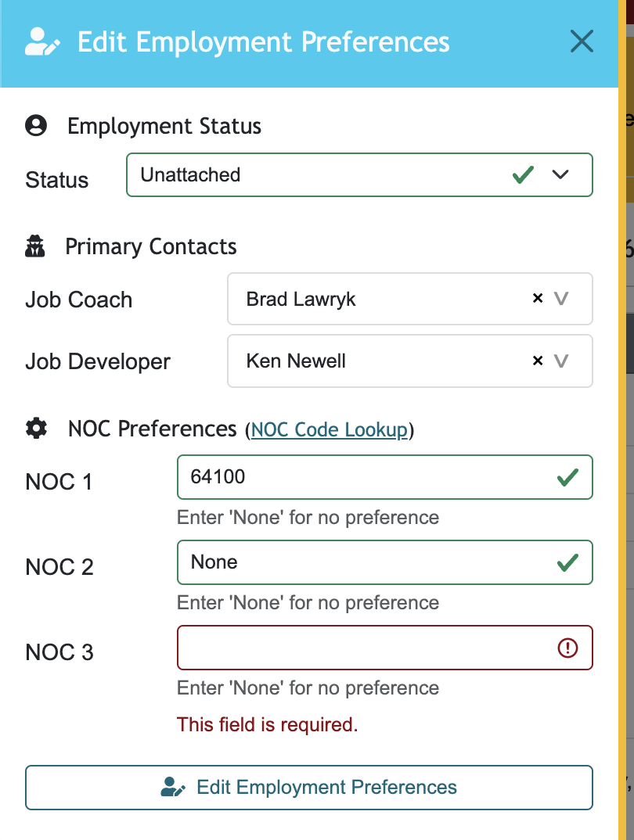
Task: Clear the Ken Newell Job Developer selection
Action: point(538,361)
